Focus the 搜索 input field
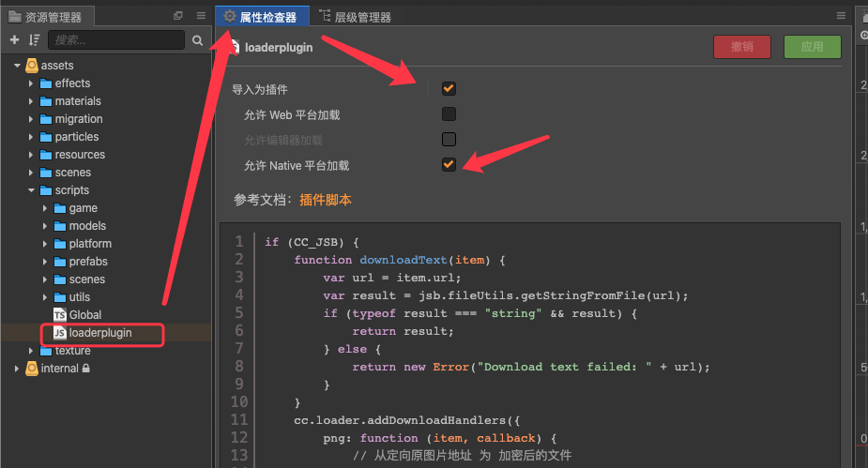This screenshot has width=868, height=468. pos(116,39)
